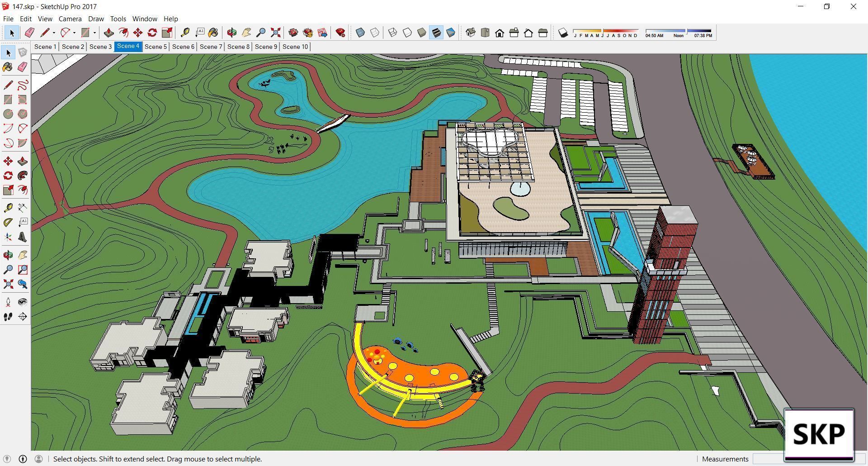Select the Protractor tool in left toolbar

coord(8,222)
